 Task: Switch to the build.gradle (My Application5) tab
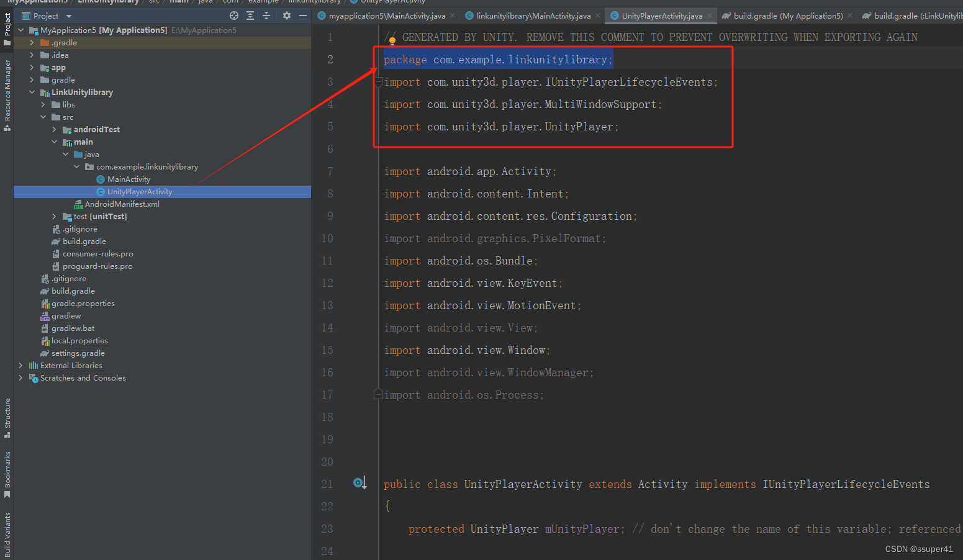787,16
